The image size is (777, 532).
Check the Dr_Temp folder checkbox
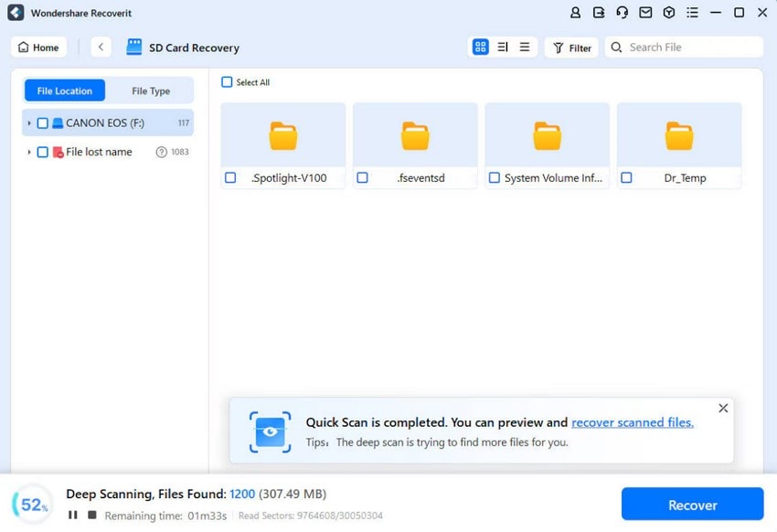(626, 177)
